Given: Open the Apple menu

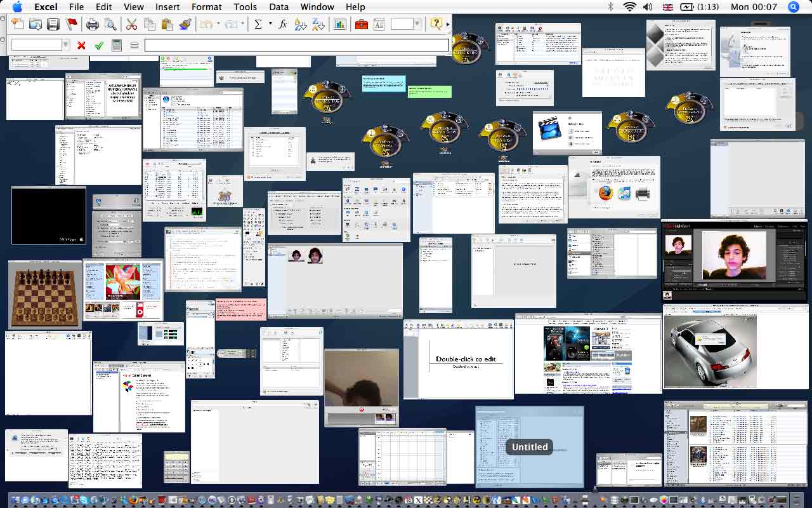Looking at the screenshot, I should [17, 7].
